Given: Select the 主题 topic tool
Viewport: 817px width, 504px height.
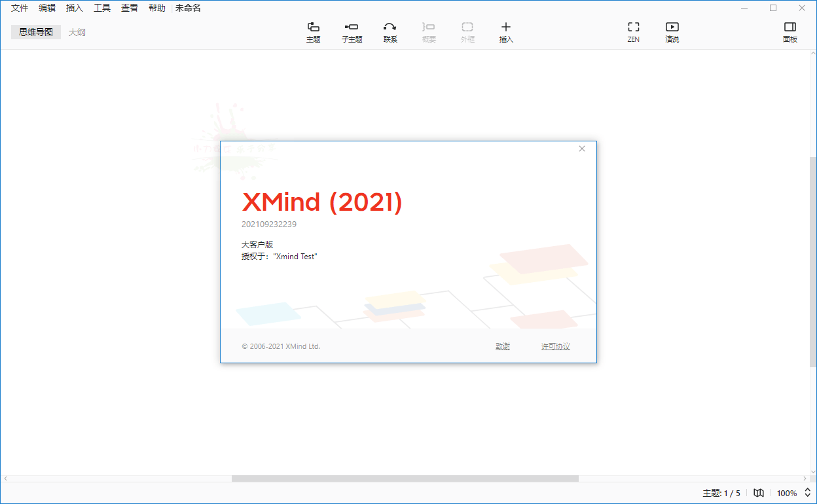Looking at the screenshot, I should (313, 31).
